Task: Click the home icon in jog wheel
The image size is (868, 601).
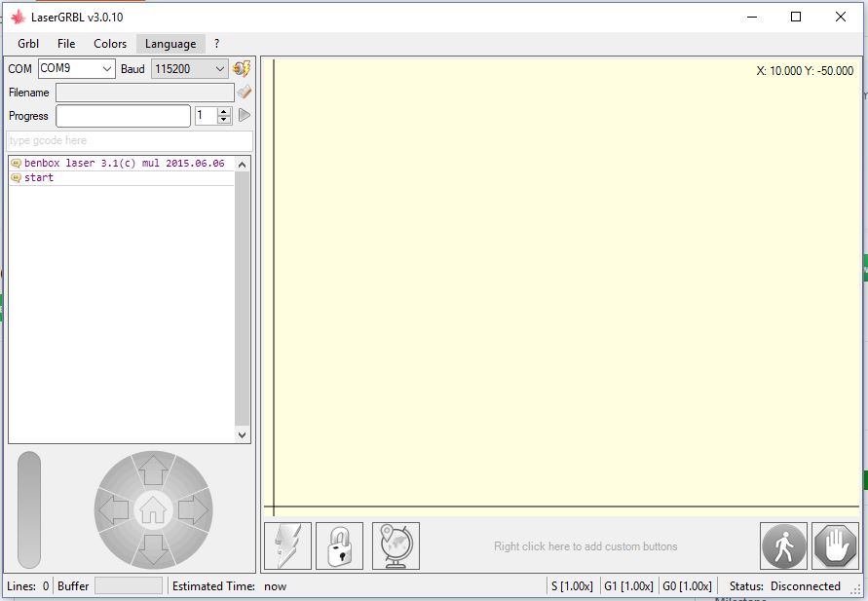Action: click(x=153, y=509)
